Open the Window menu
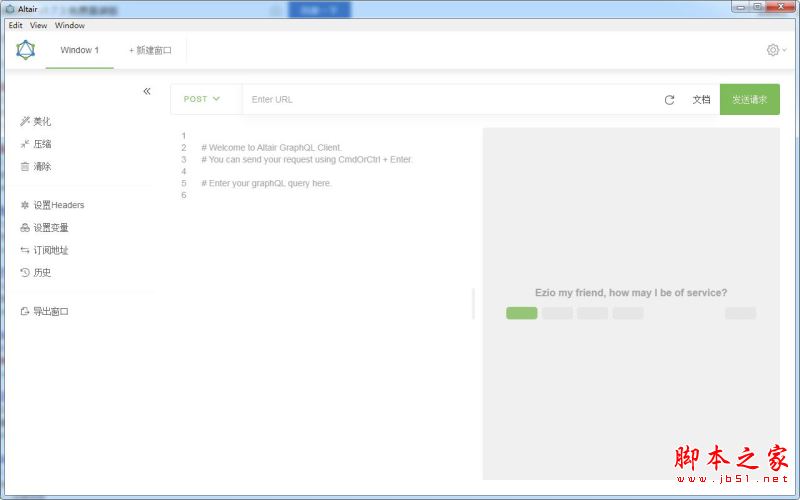The height and width of the screenshot is (500, 800). 70,25
